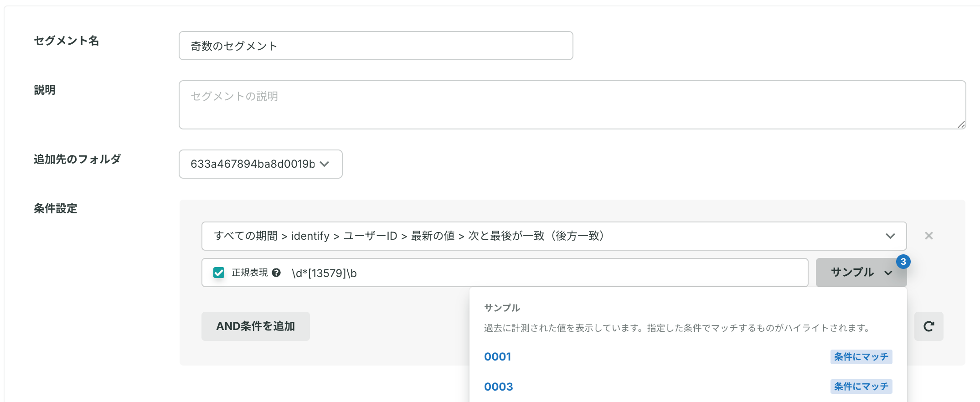
Task: Click the regex pattern input text
Action: (x=324, y=273)
